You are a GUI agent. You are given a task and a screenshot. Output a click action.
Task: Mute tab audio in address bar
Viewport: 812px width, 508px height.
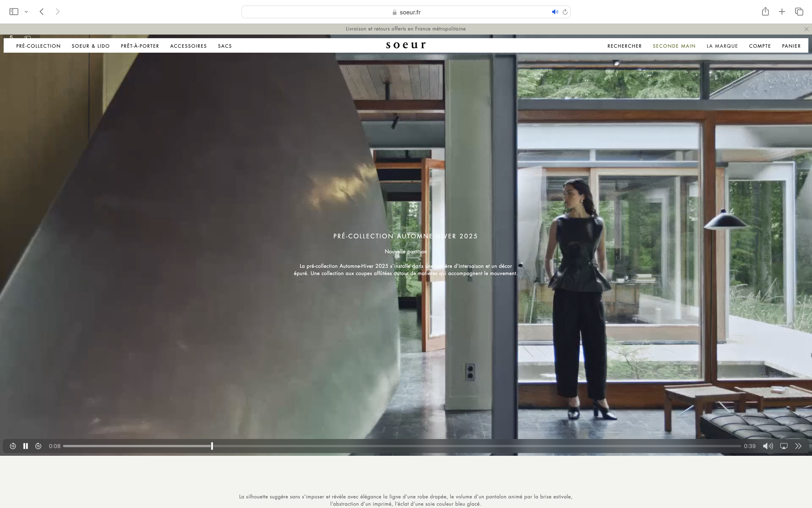click(x=554, y=12)
